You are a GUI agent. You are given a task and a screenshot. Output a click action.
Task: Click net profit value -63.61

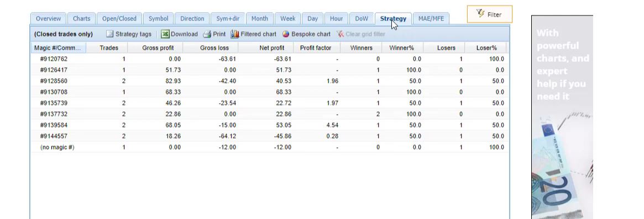pyautogui.click(x=282, y=59)
